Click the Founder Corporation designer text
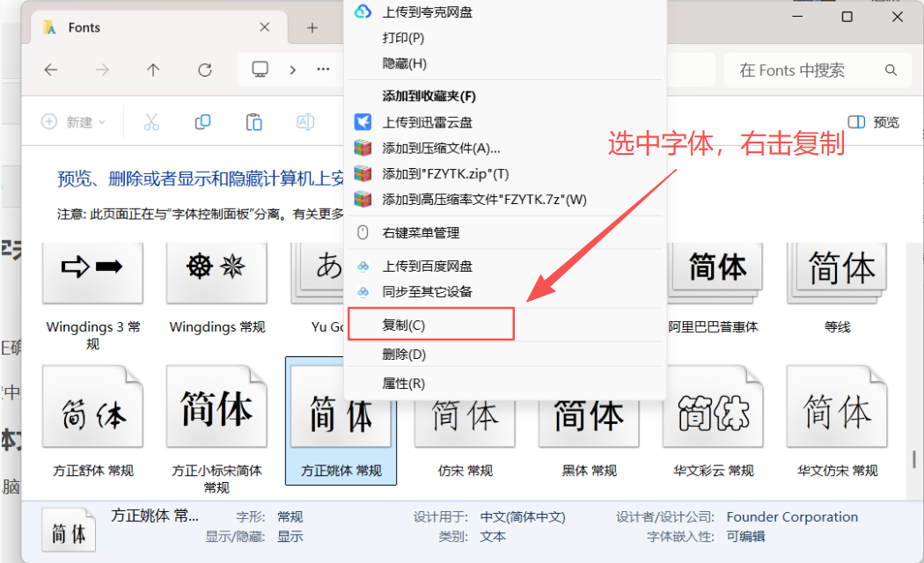Screen dimensions: 924x563 coord(792,516)
